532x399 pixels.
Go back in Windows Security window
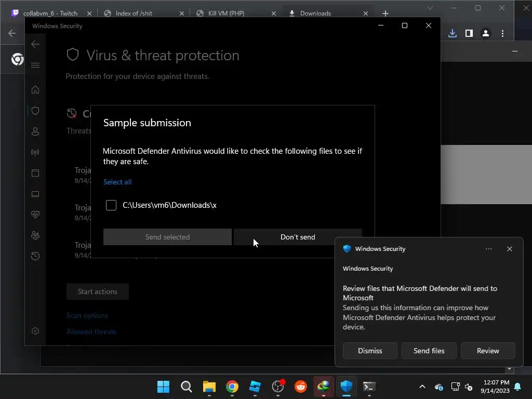point(35,44)
